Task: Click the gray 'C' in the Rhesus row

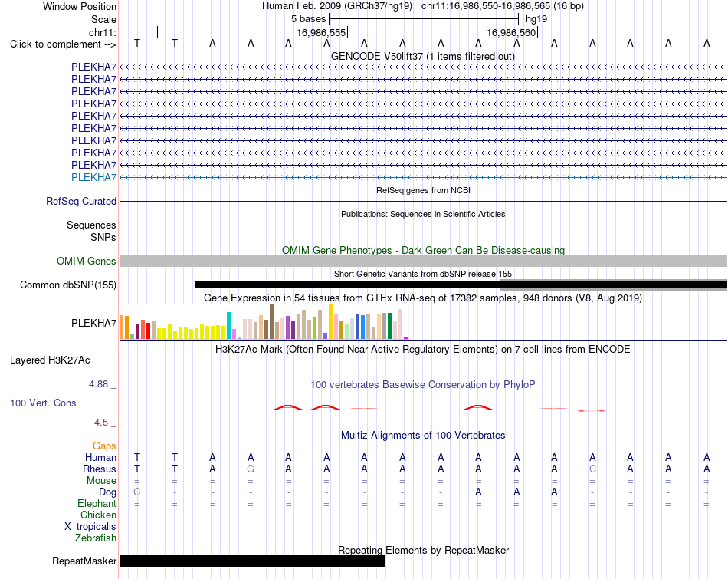Action: 592,469
